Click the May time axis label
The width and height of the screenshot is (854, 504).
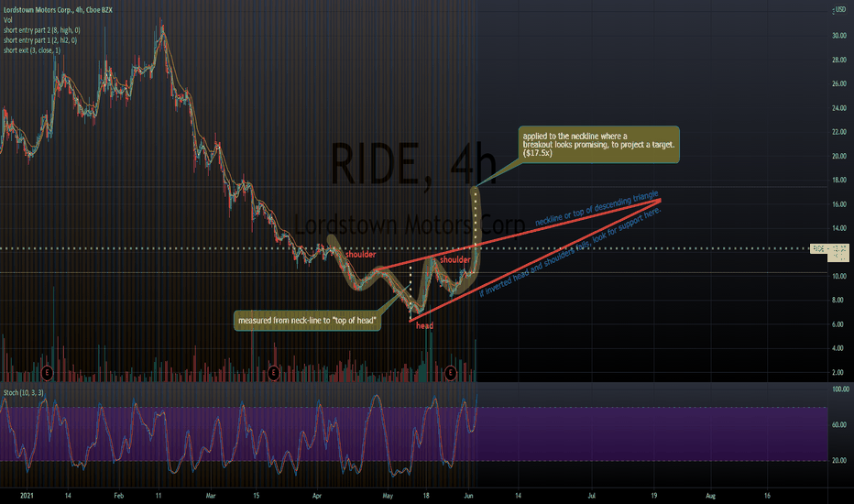[388, 496]
